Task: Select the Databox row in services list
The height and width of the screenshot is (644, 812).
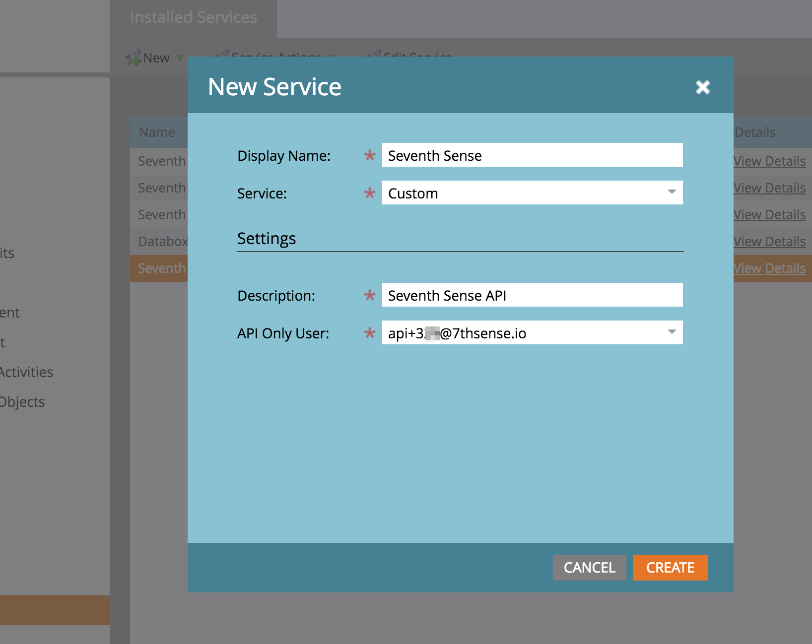Action: click(x=163, y=242)
